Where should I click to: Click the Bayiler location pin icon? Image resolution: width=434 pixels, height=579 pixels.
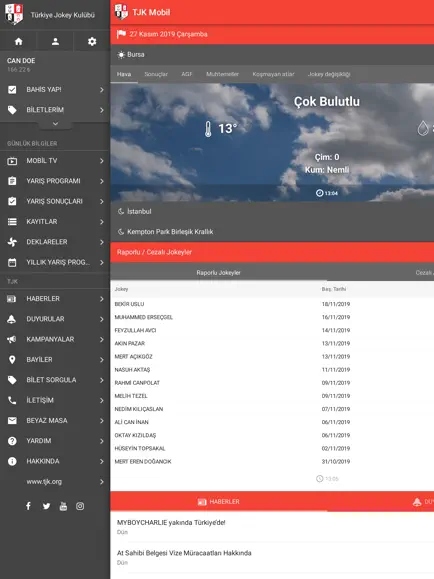[12, 360]
